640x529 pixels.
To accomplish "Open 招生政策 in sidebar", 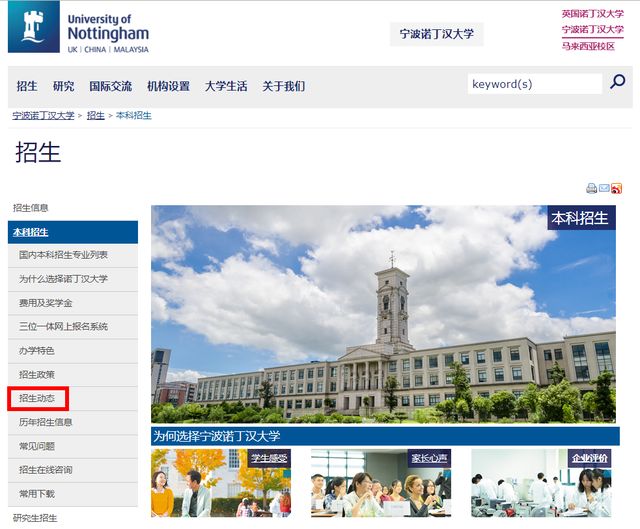I will point(73,375).
